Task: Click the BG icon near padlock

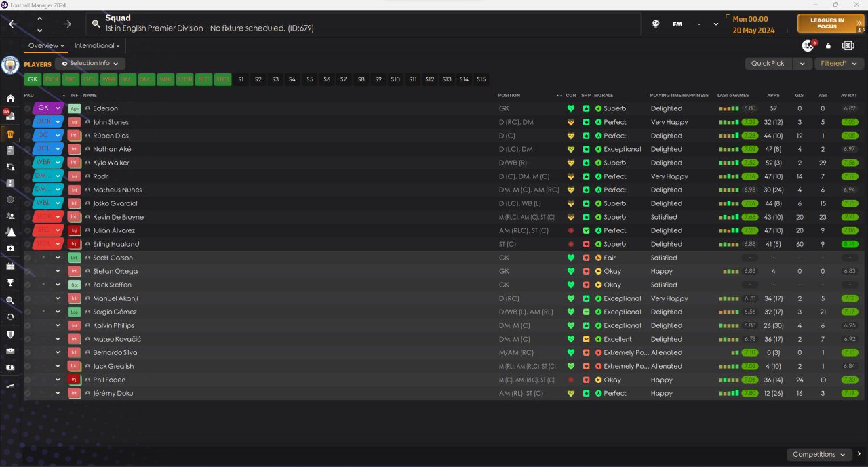Action: (x=848, y=45)
